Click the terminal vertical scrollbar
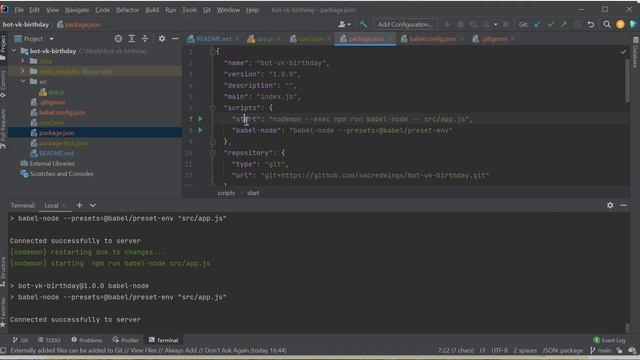 point(627,327)
